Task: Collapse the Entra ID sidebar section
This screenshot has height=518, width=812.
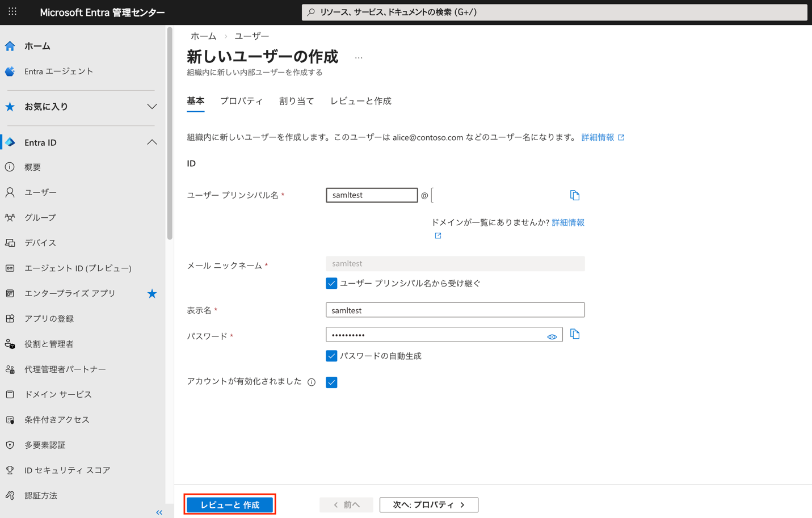Action: (x=152, y=142)
